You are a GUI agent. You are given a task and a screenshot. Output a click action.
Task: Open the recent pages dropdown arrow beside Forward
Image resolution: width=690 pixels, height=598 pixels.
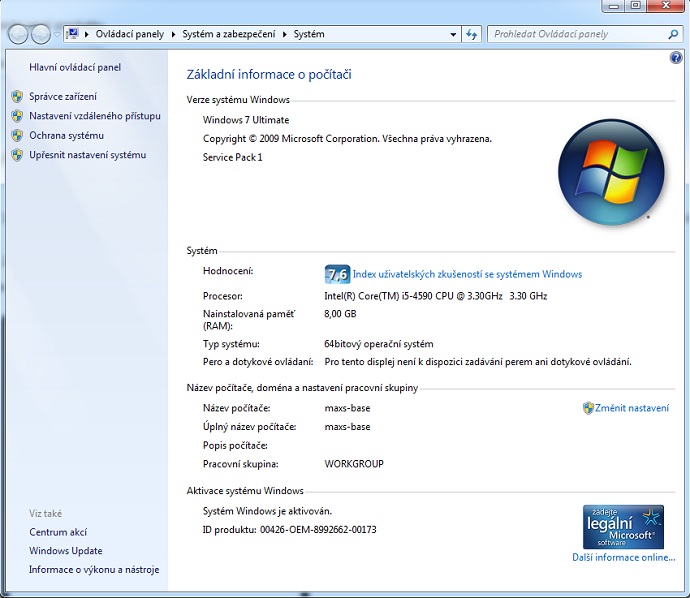pyautogui.click(x=57, y=34)
